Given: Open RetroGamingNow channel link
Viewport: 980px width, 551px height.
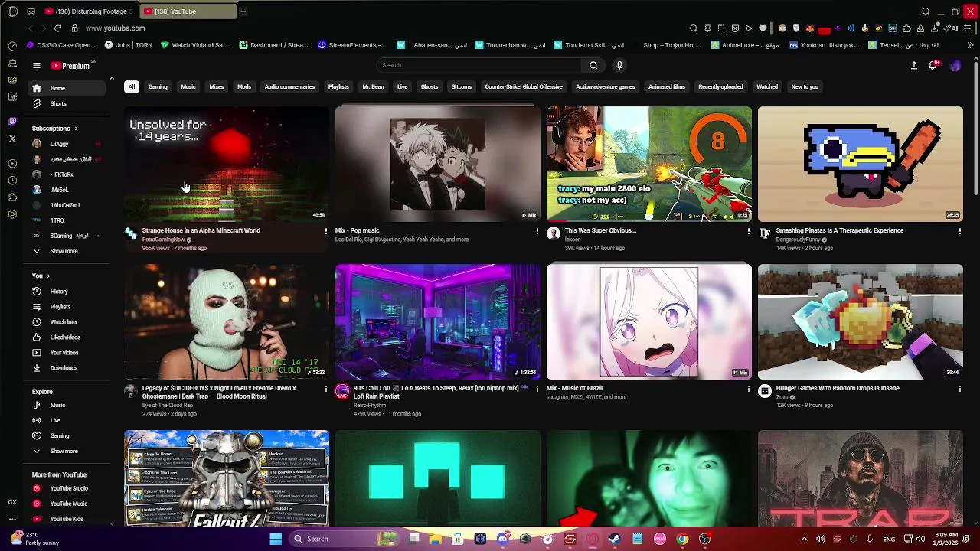Looking at the screenshot, I should pyautogui.click(x=163, y=240).
